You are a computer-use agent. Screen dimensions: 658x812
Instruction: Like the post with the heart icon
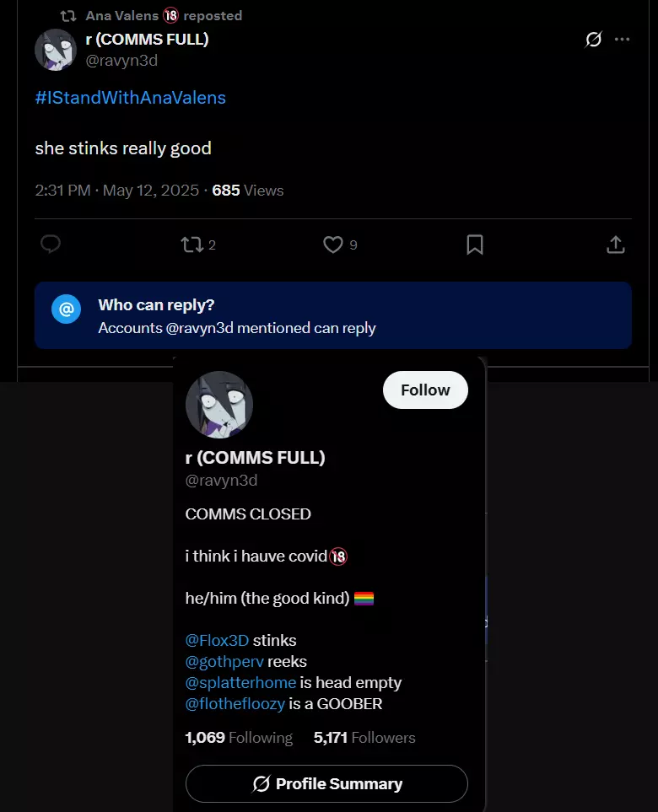coord(333,245)
